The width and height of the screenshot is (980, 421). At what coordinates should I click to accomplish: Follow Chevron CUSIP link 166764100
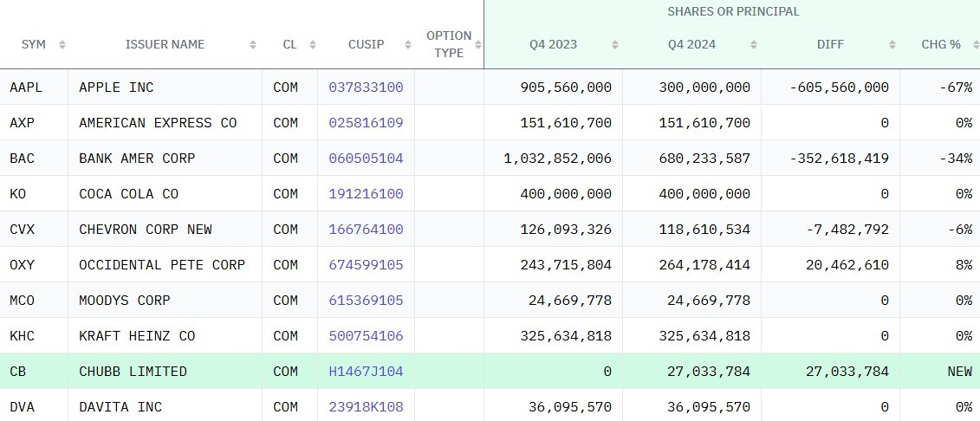coord(366,230)
